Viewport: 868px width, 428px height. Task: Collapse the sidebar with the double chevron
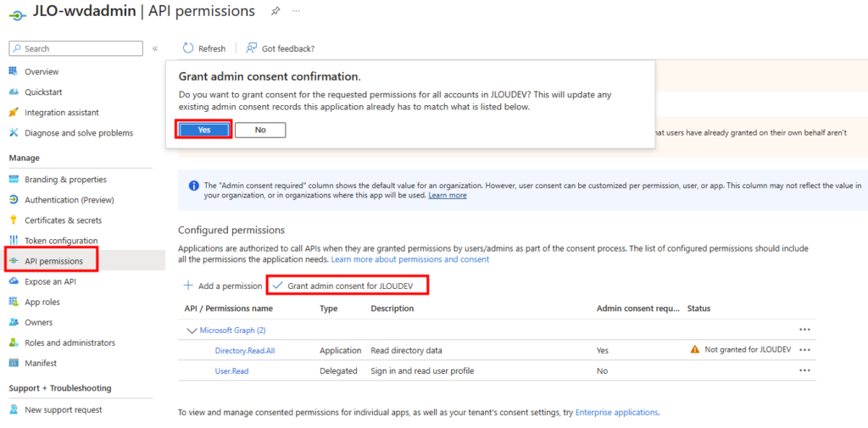(x=155, y=48)
